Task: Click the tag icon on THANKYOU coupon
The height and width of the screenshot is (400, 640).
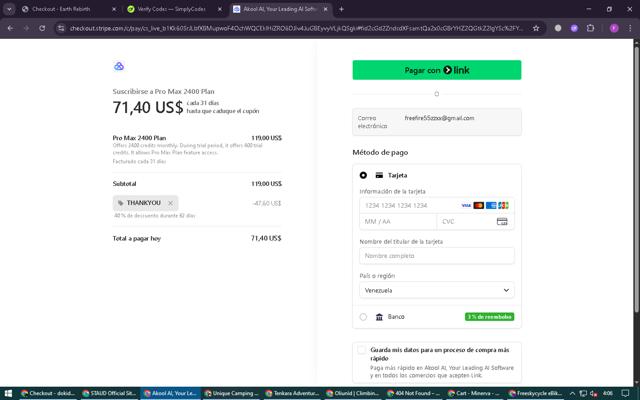Action: coord(120,203)
